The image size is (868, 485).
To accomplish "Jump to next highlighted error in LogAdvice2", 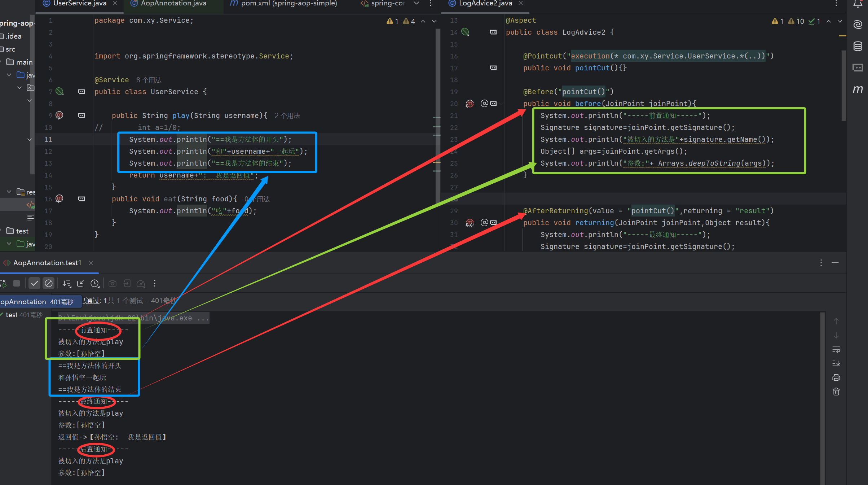I will (x=840, y=21).
